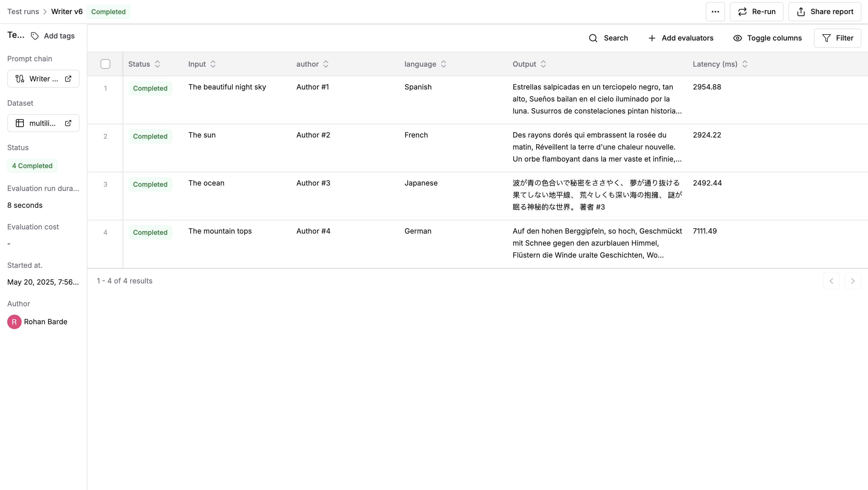The image size is (868, 490).
Task: Open the three-dots more options menu
Action: (715, 12)
